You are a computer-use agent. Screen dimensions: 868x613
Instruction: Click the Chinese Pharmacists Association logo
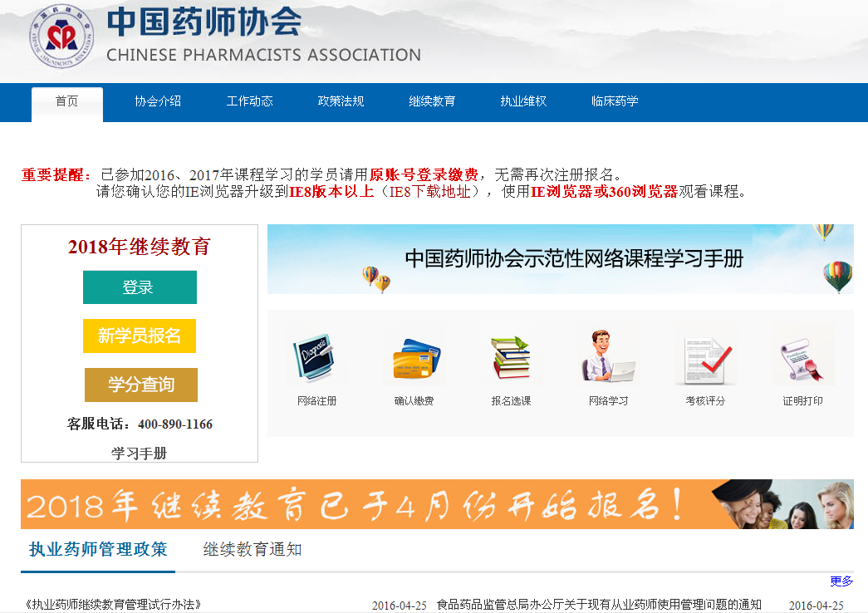(x=61, y=37)
